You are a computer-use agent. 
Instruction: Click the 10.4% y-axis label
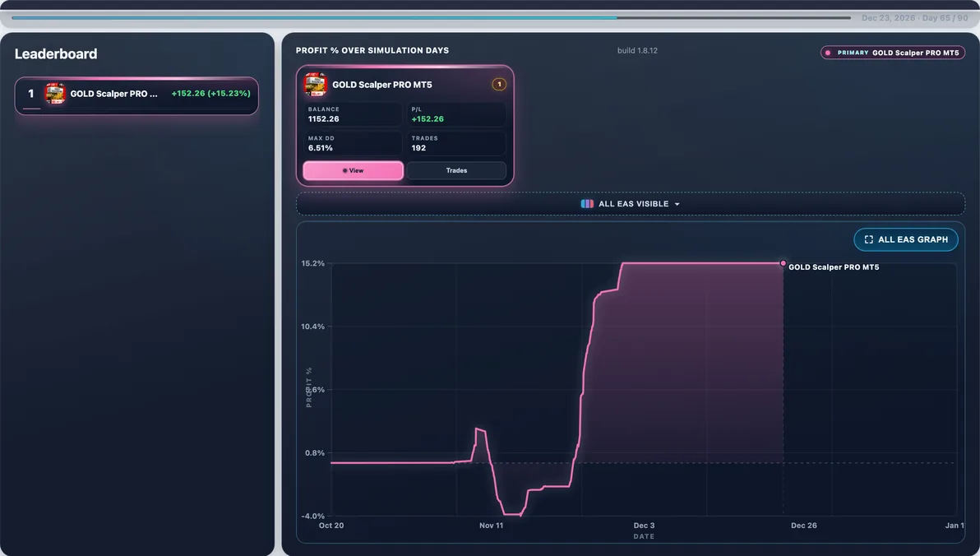tap(313, 327)
